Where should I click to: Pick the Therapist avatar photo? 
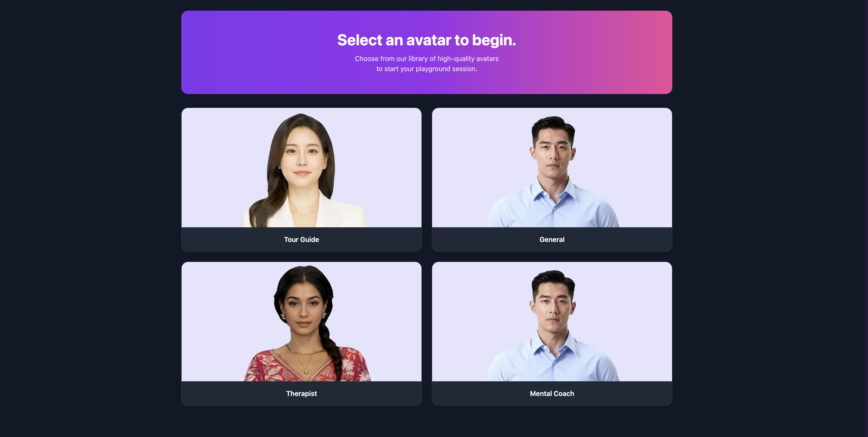(x=301, y=322)
